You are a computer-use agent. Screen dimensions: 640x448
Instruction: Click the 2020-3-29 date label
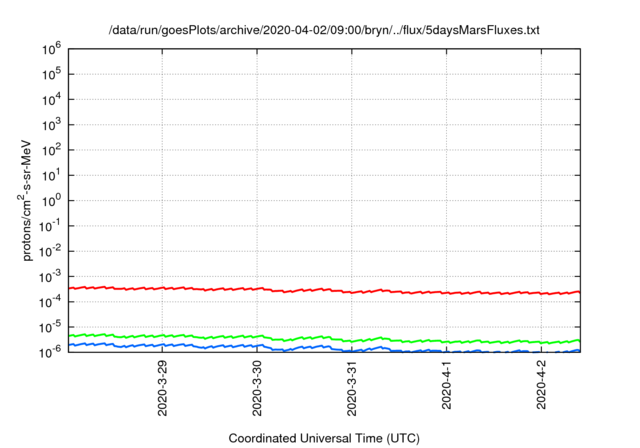coord(162,388)
